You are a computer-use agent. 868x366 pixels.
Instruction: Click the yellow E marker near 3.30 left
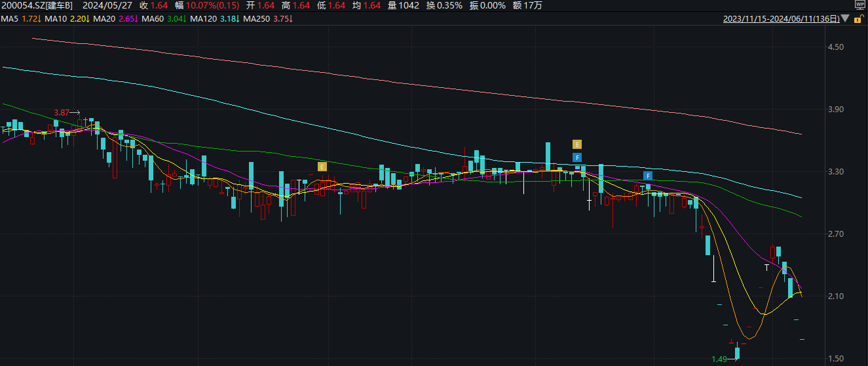pos(322,167)
